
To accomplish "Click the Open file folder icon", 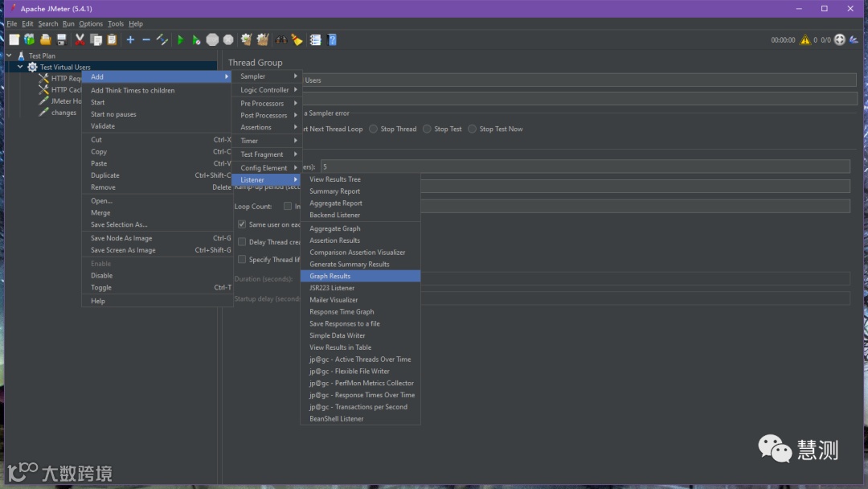I will coord(45,39).
